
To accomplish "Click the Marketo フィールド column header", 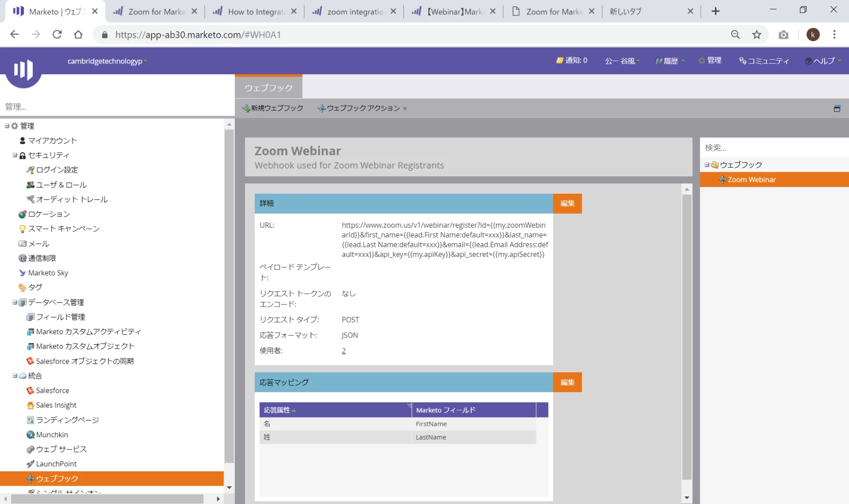I will click(x=473, y=410).
